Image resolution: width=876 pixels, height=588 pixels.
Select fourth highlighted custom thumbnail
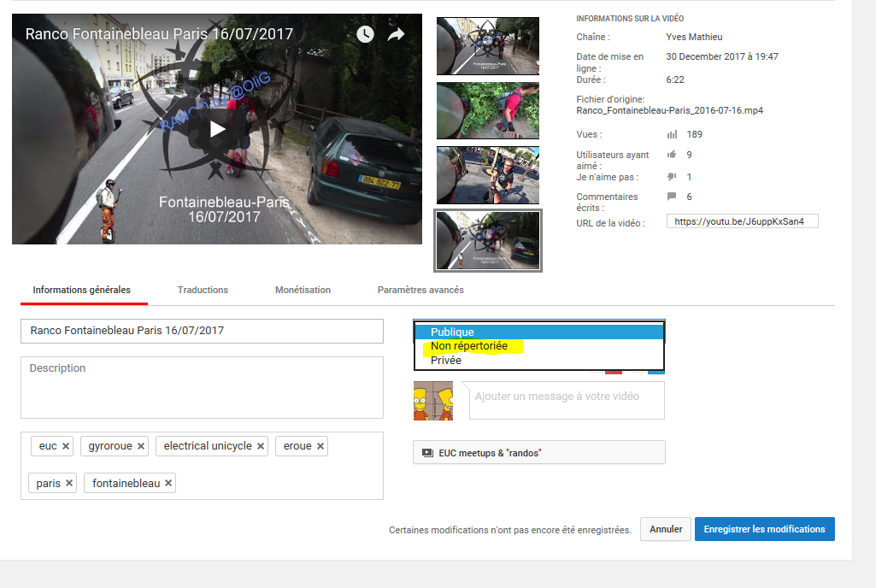pyautogui.click(x=488, y=241)
